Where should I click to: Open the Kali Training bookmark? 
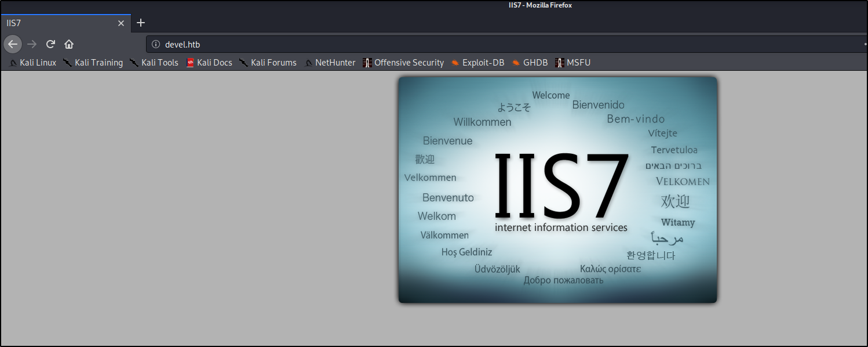coord(93,63)
